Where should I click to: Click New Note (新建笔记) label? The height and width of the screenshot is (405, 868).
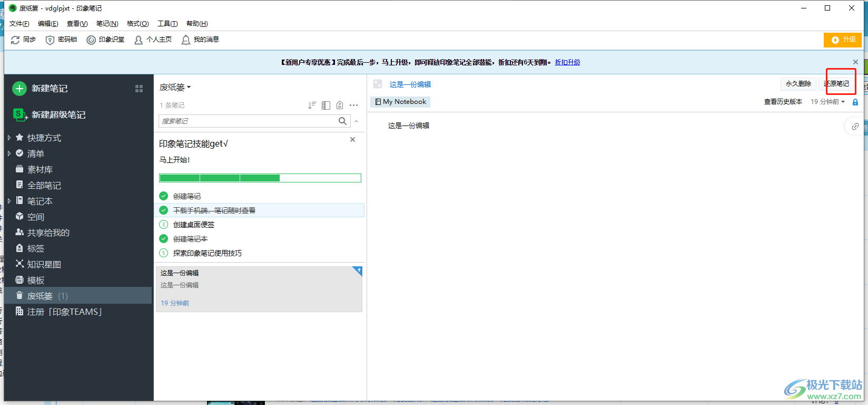[x=50, y=89]
